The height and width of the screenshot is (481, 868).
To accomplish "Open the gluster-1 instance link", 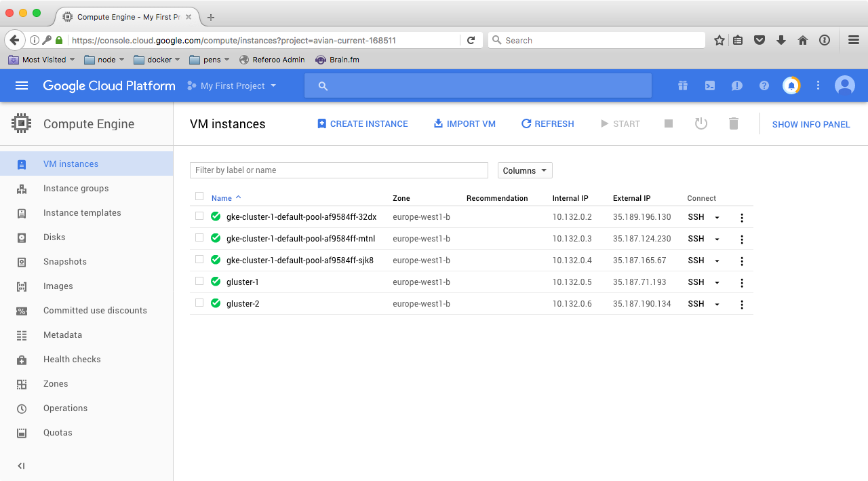I will [243, 282].
